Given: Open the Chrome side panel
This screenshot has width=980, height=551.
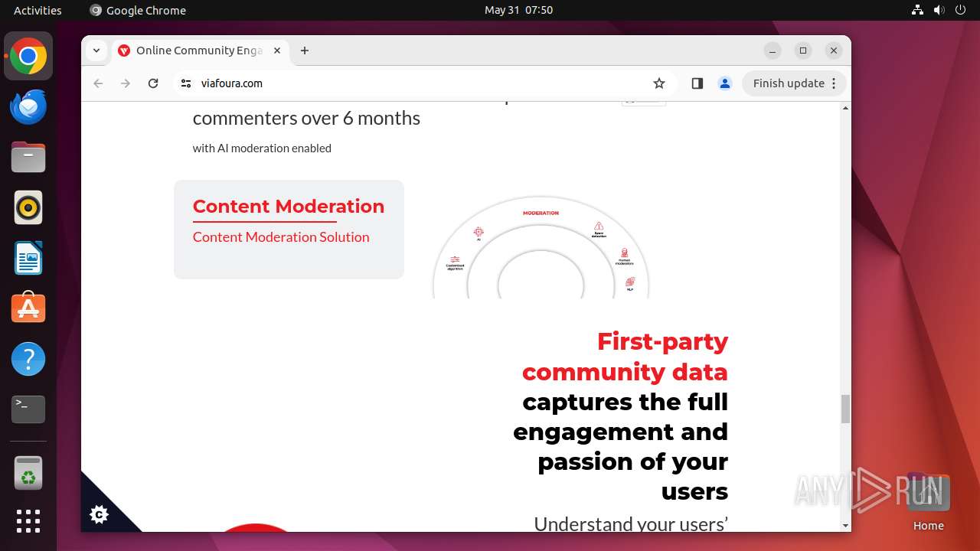Looking at the screenshot, I should coord(697,83).
